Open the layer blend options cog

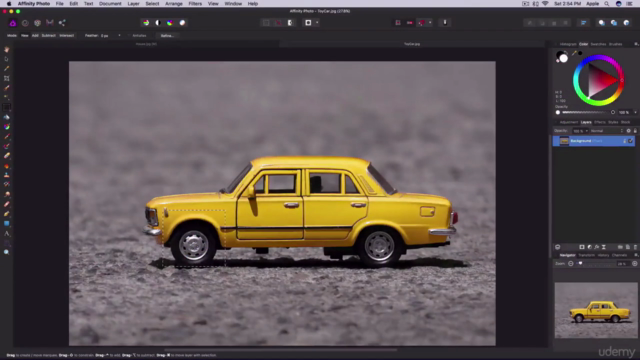click(x=629, y=131)
